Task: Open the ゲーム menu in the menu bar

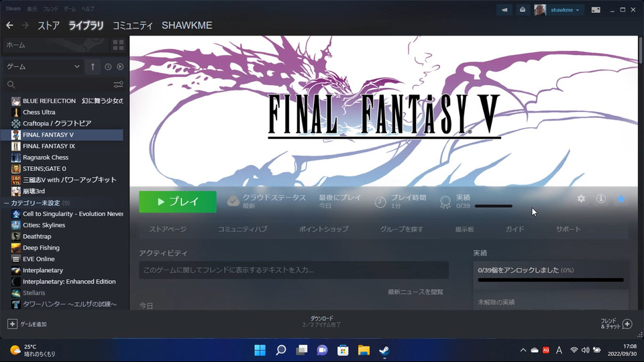Action: tap(70, 9)
